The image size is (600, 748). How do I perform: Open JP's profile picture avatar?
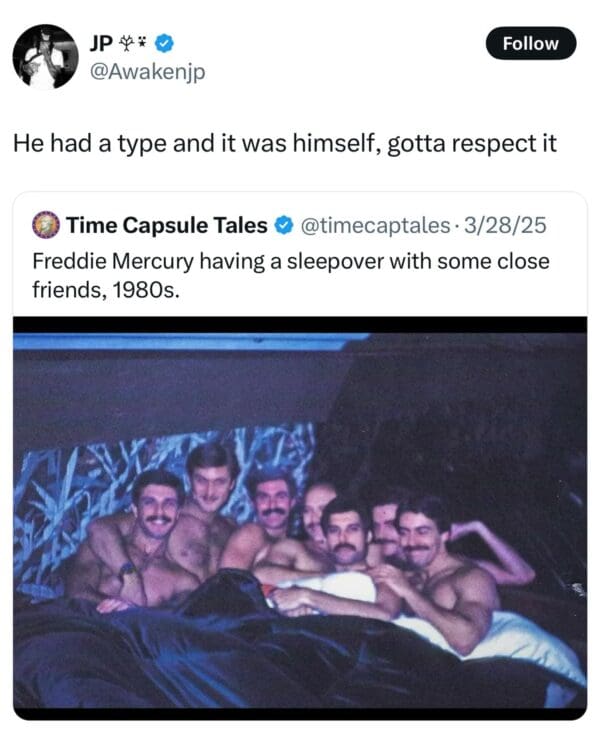(x=45, y=56)
